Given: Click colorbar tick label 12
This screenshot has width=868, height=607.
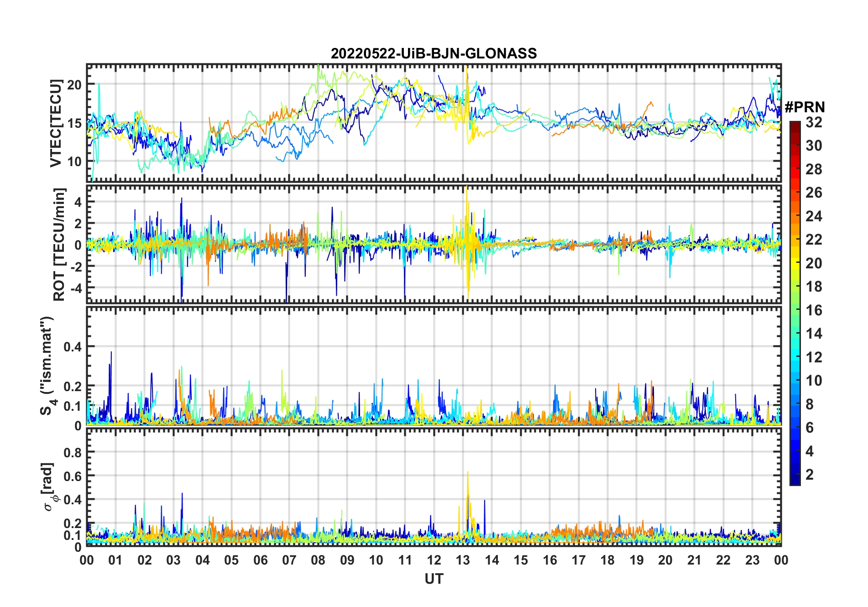Looking at the screenshot, I should tap(814, 357).
